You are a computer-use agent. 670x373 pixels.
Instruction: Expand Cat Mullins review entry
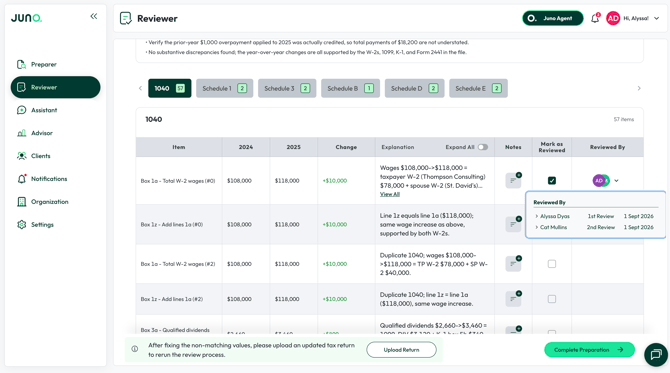click(x=537, y=227)
